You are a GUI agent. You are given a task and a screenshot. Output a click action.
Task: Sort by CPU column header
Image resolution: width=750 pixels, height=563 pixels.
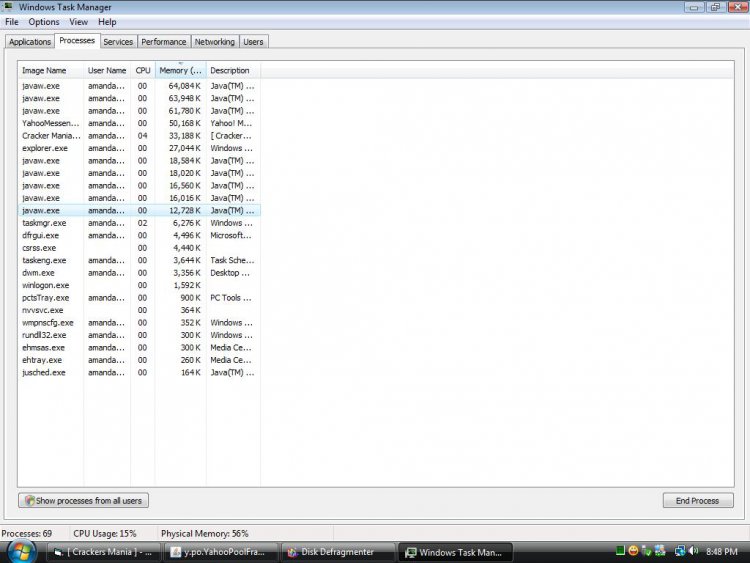(x=143, y=70)
